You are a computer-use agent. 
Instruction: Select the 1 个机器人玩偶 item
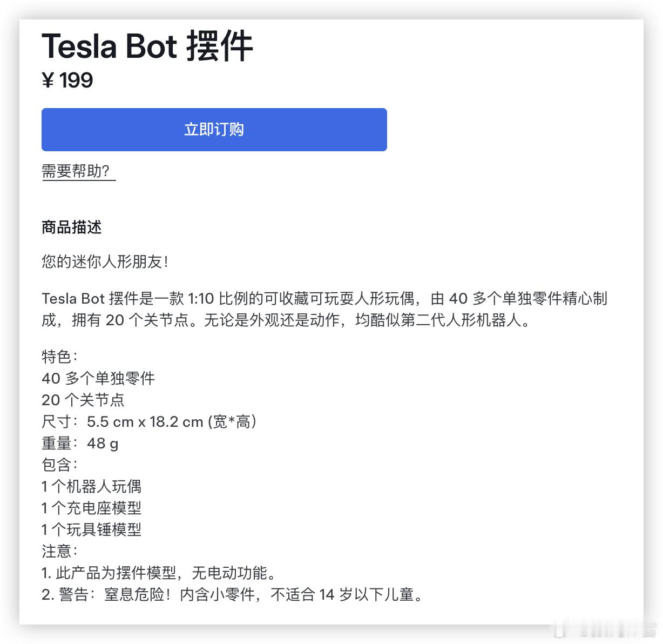[x=91, y=486]
